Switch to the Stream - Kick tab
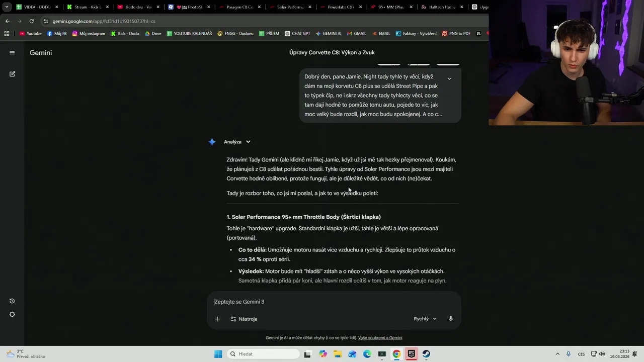 (x=88, y=7)
